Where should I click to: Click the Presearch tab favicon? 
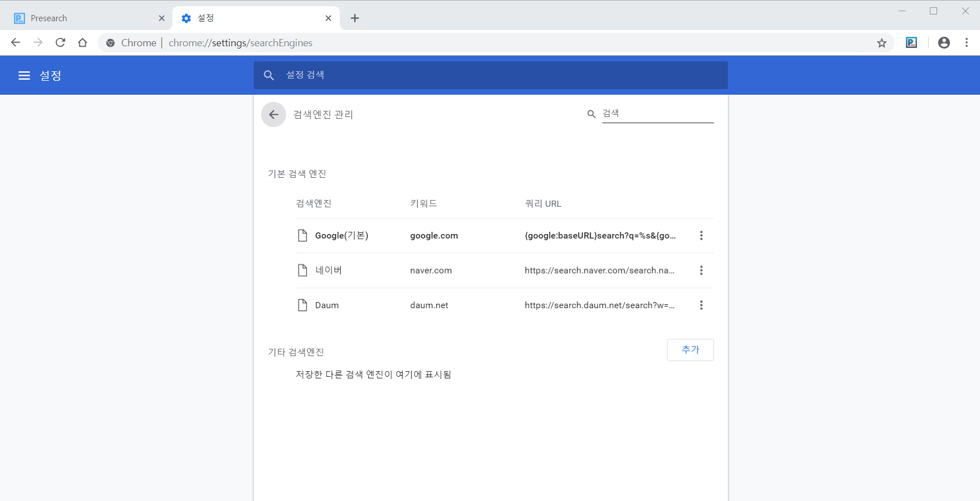pyautogui.click(x=20, y=18)
